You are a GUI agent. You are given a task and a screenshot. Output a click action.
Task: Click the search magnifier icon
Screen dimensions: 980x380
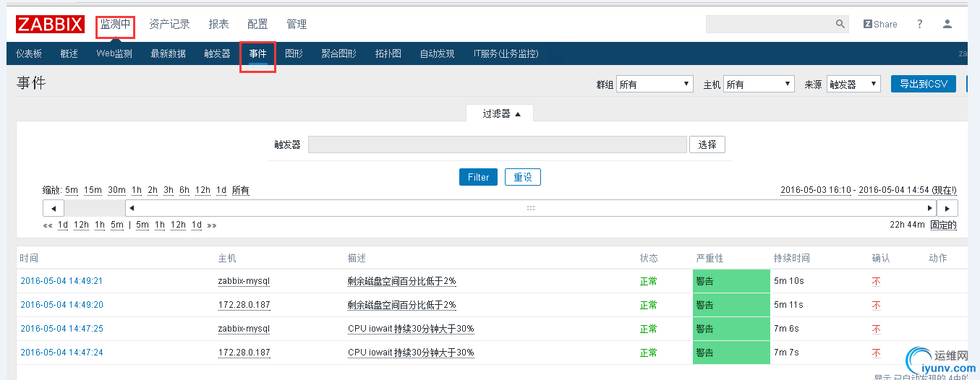tap(840, 24)
